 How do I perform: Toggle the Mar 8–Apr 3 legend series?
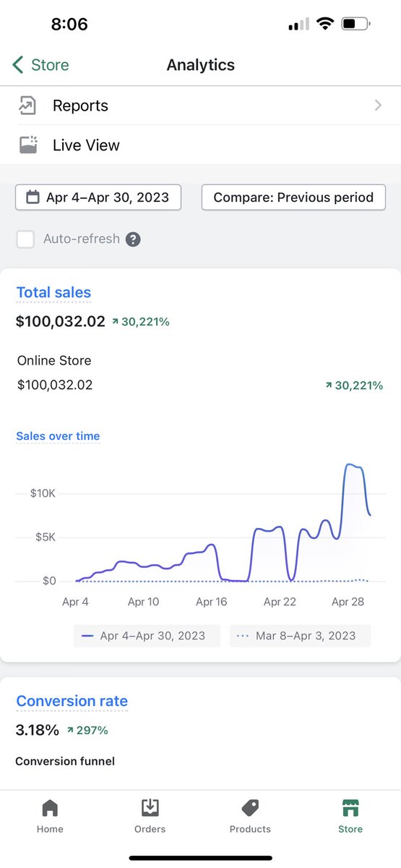click(x=301, y=636)
